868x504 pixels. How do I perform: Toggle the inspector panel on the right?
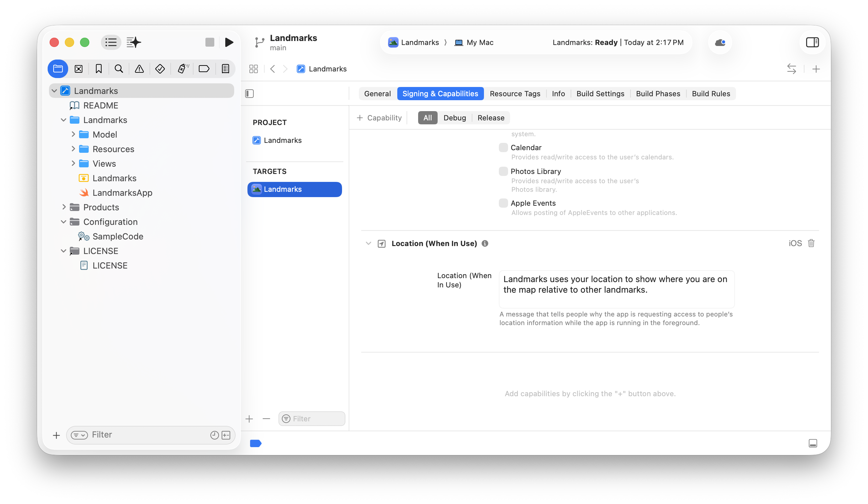[812, 42]
